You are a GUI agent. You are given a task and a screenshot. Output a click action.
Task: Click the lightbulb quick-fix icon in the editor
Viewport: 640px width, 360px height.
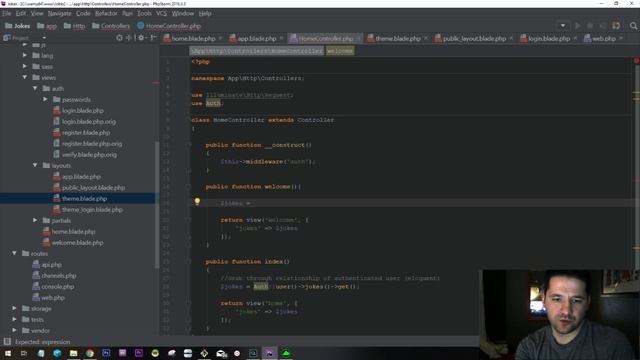(x=197, y=201)
